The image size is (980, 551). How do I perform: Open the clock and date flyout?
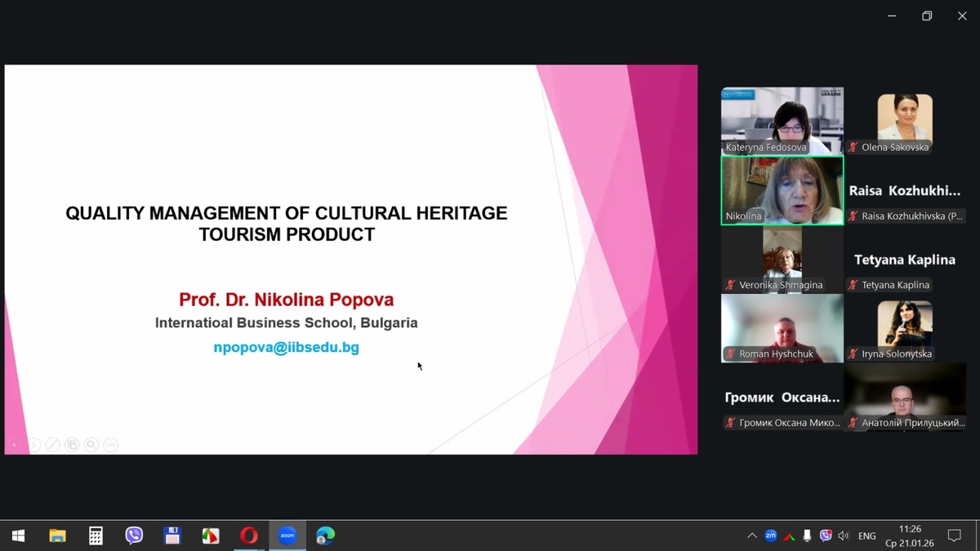[x=909, y=535]
